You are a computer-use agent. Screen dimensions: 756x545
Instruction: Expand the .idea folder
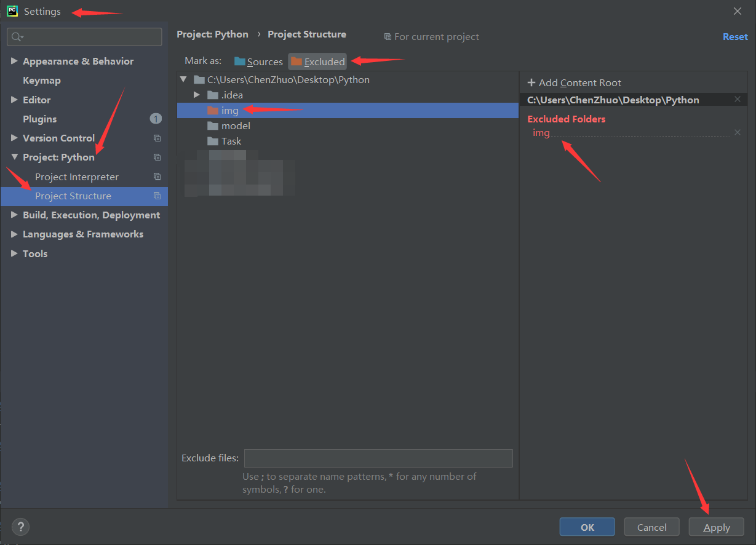coord(197,95)
